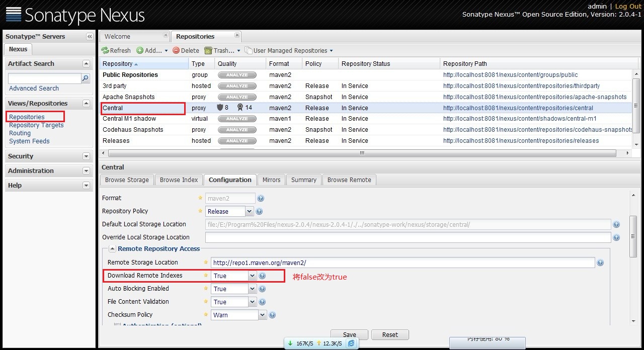644x350 pixels.
Task: Reset the configuration form
Action: pyautogui.click(x=390, y=335)
